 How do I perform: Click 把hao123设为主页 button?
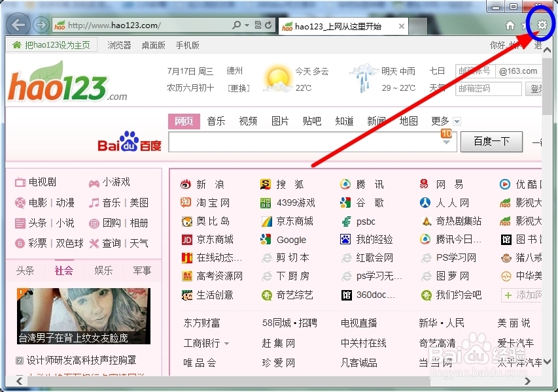(52, 45)
